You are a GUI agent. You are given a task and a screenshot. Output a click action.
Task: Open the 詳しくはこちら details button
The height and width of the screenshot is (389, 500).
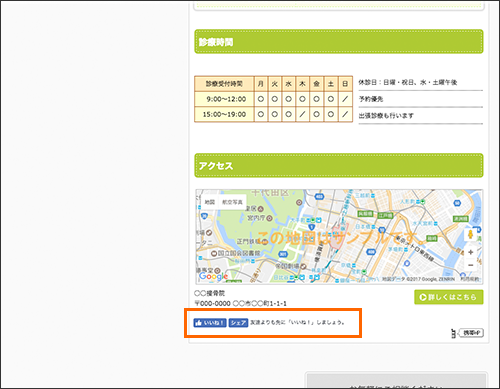(x=449, y=297)
